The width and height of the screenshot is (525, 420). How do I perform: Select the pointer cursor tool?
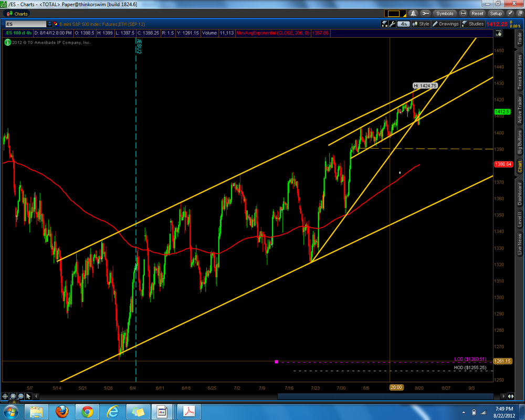tap(28, 396)
